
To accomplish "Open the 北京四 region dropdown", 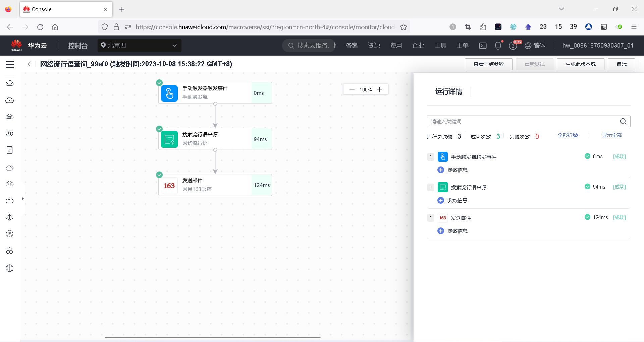I will [140, 46].
